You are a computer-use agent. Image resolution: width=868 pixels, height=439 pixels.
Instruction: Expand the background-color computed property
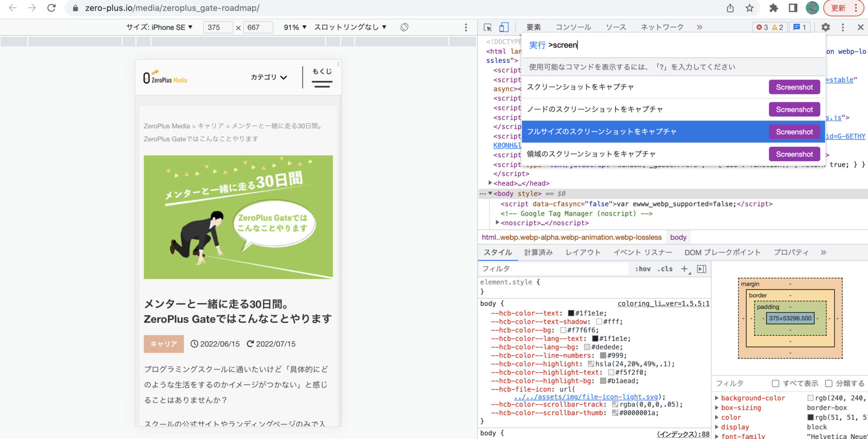[x=717, y=398]
